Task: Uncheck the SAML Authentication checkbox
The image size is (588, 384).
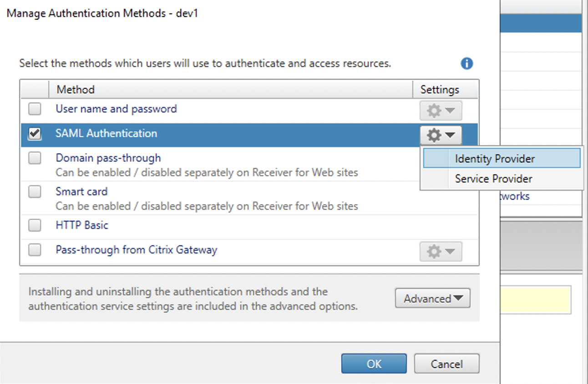Action: point(35,134)
